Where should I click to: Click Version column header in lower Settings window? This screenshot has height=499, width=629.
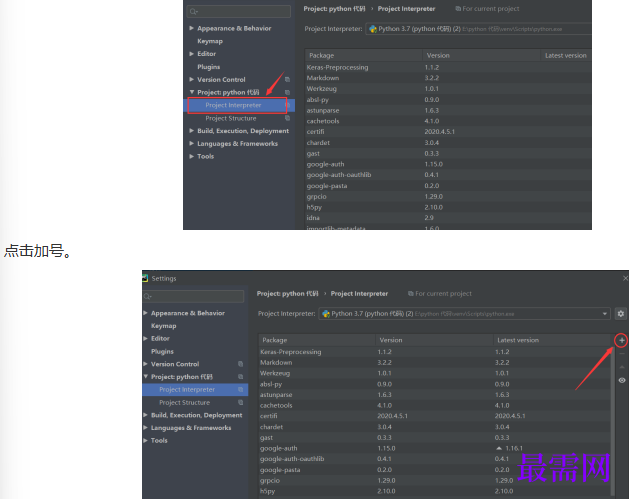(434, 340)
